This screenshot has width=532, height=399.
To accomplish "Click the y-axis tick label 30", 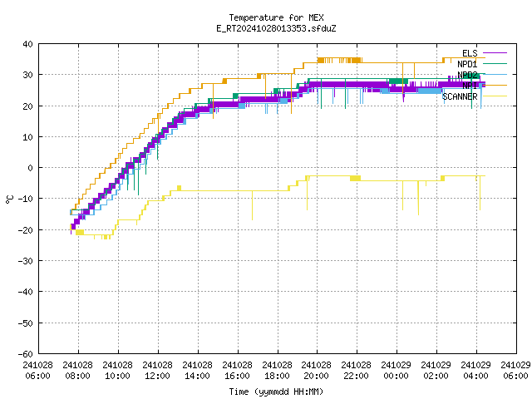I will click(x=27, y=75).
